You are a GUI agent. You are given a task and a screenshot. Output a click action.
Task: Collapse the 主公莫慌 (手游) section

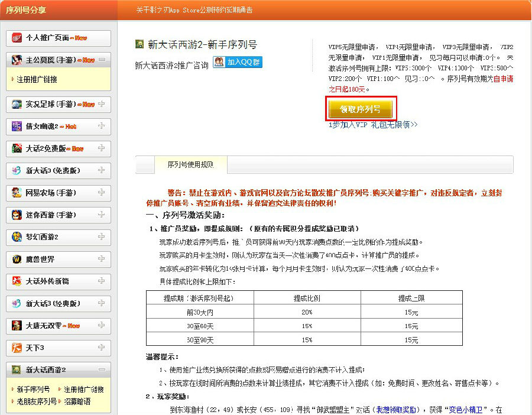click(x=102, y=60)
